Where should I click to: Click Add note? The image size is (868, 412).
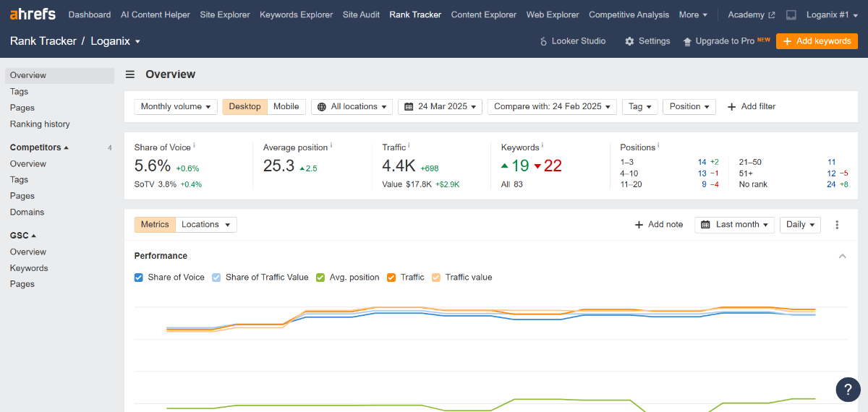659,225
